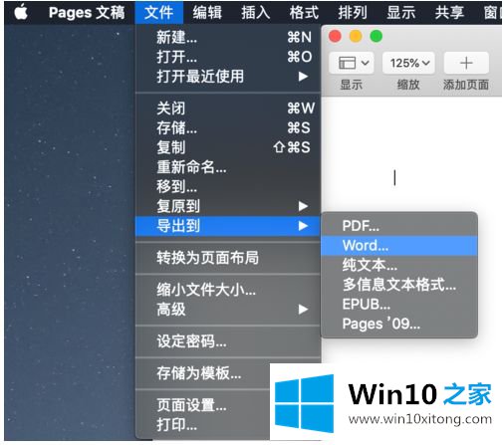Select 重新命名... menu entry

point(228,167)
